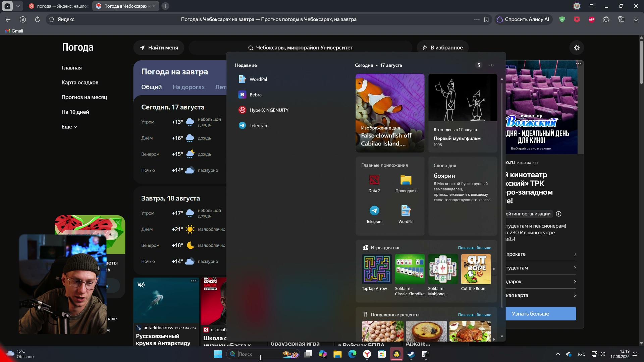Click the Найти меня button
The image size is (644, 362).
[x=159, y=48]
